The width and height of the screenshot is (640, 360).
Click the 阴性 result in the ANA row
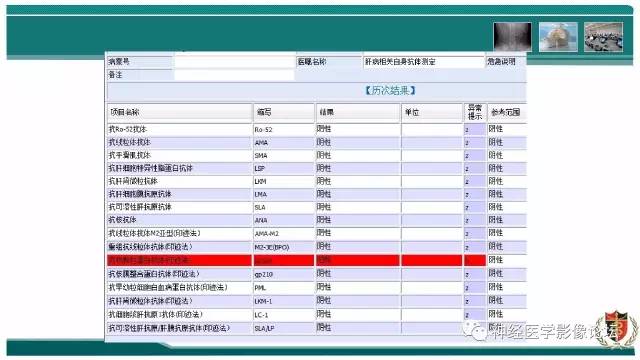click(324, 220)
